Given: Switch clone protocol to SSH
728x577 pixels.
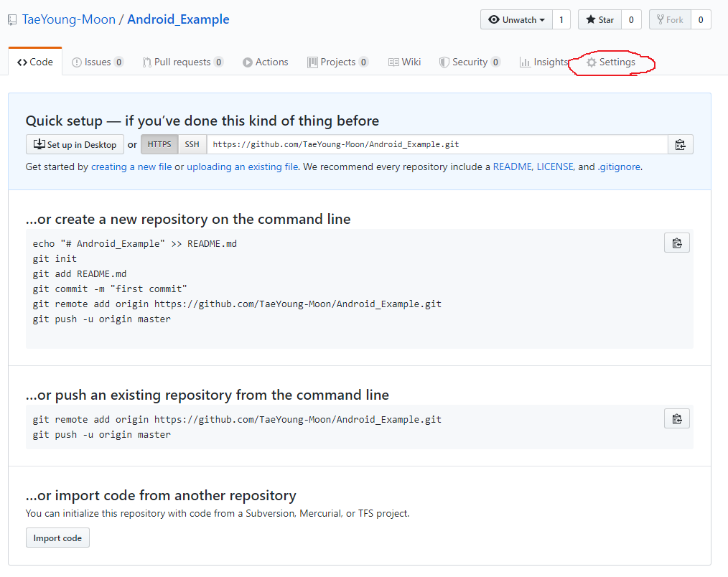Looking at the screenshot, I should [192, 144].
